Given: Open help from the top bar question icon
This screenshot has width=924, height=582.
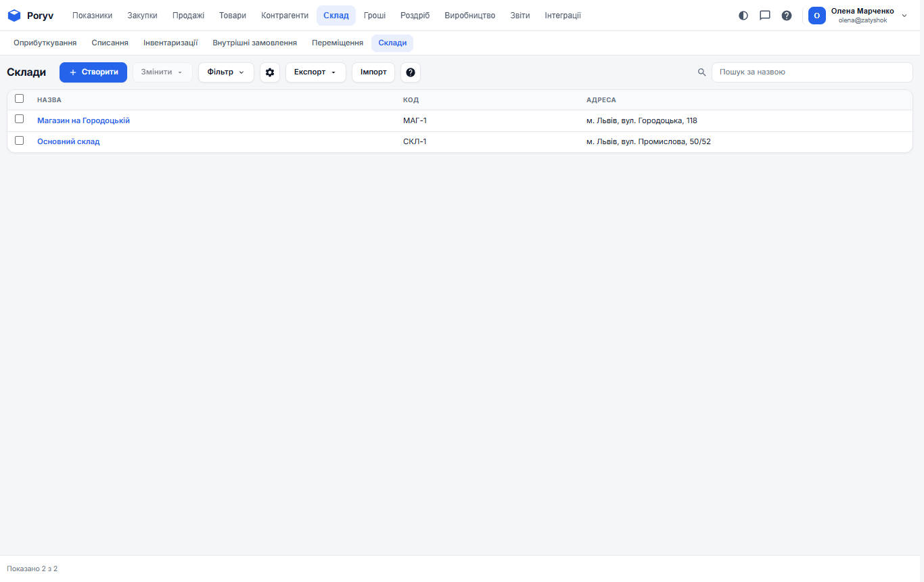Looking at the screenshot, I should 787,16.
